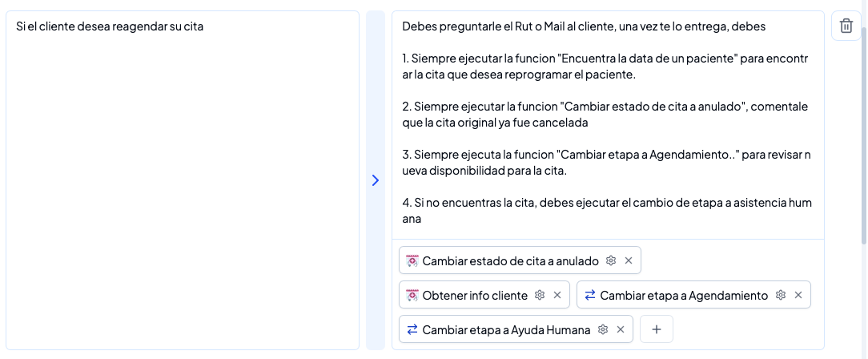Remove the Cambiar etapa a Agendamiento chip
The image size is (868, 359).
[798, 295]
